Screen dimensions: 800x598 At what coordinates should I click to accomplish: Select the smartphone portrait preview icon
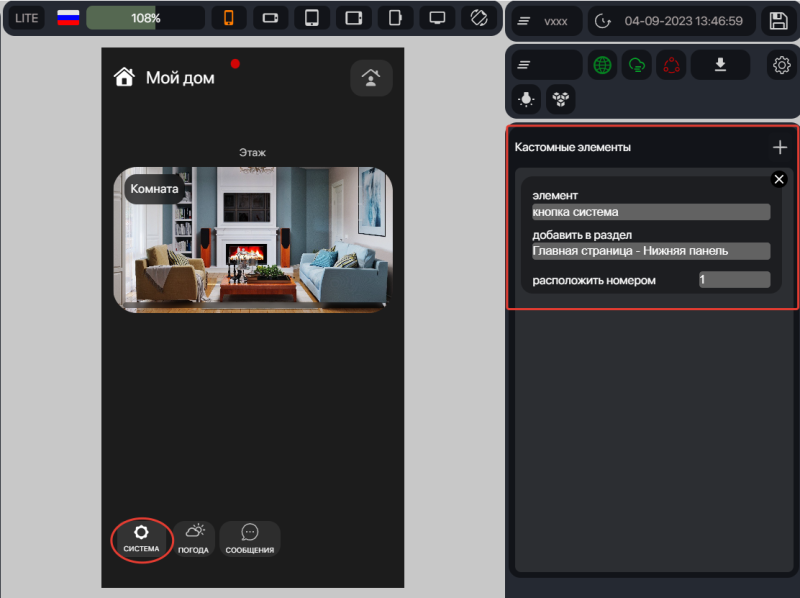[x=229, y=18]
